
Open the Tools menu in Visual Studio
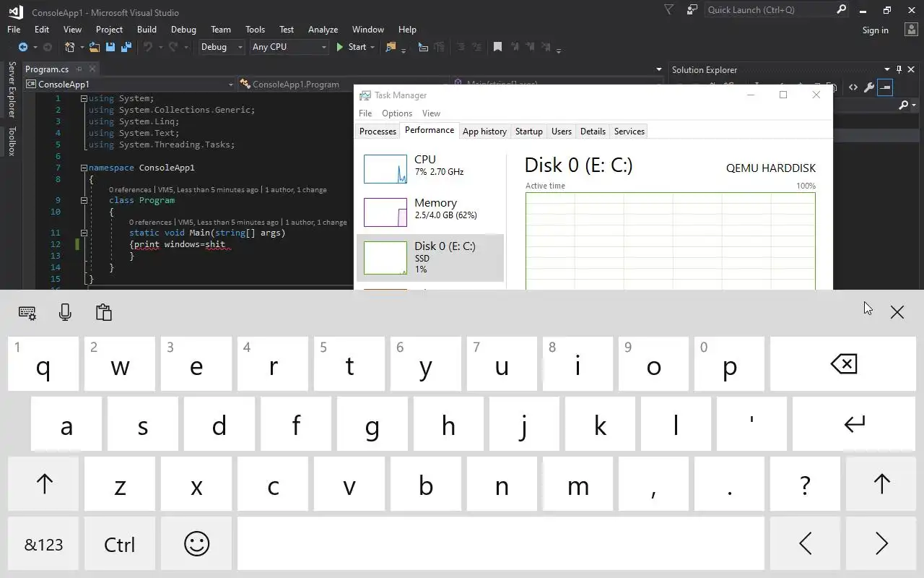[255, 30]
